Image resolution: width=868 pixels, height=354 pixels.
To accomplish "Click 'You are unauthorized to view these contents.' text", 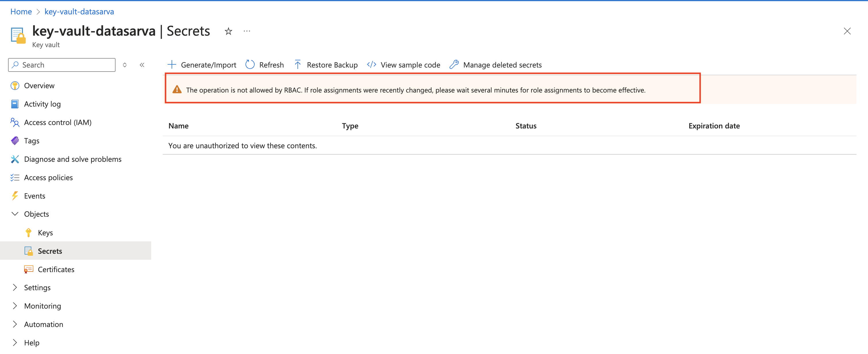I will coord(242,145).
